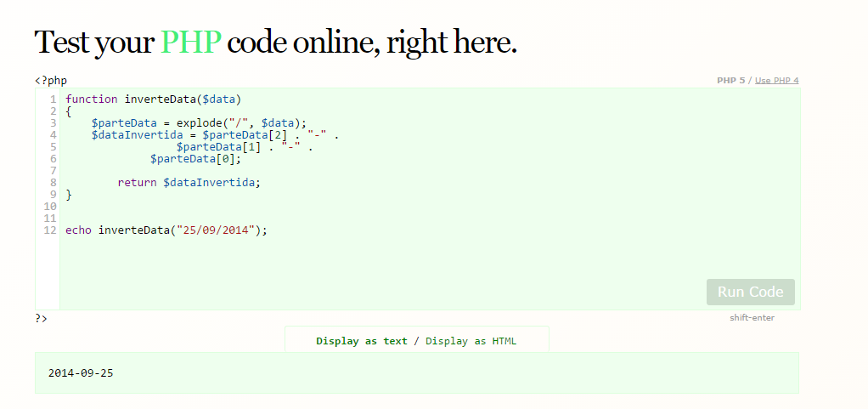Click the echo inverteData line

pyautogui.click(x=166, y=230)
